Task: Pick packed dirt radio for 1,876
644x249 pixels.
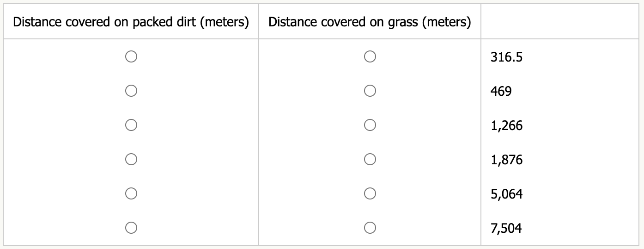Action: click(x=131, y=159)
